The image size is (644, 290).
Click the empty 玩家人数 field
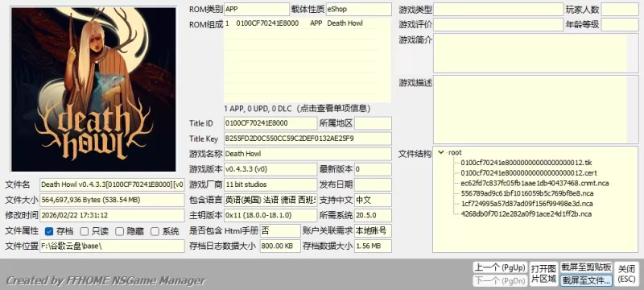pyautogui.click(x=620, y=9)
